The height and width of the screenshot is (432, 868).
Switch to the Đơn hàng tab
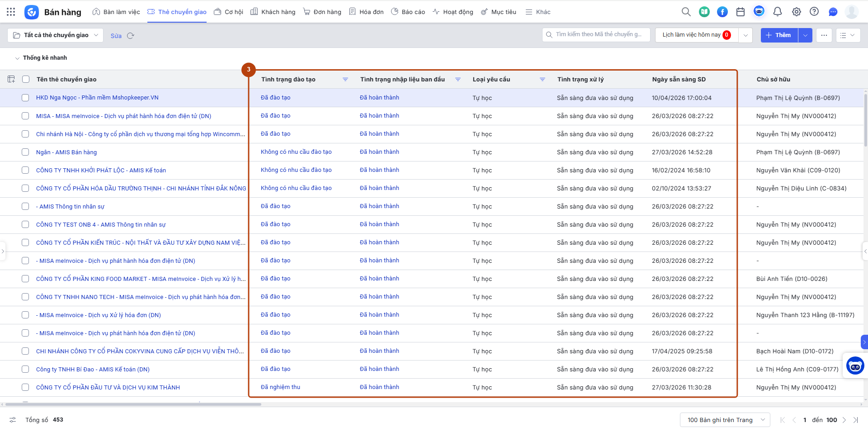click(322, 12)
